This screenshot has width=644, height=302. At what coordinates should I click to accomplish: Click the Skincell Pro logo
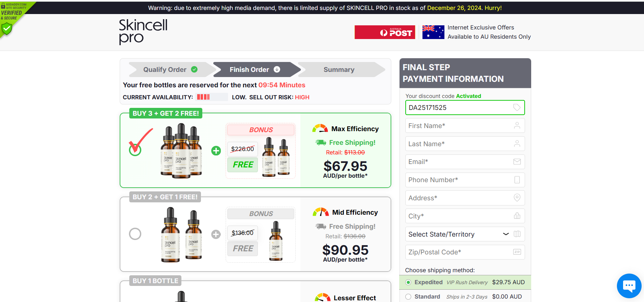(x=143, y=32)
